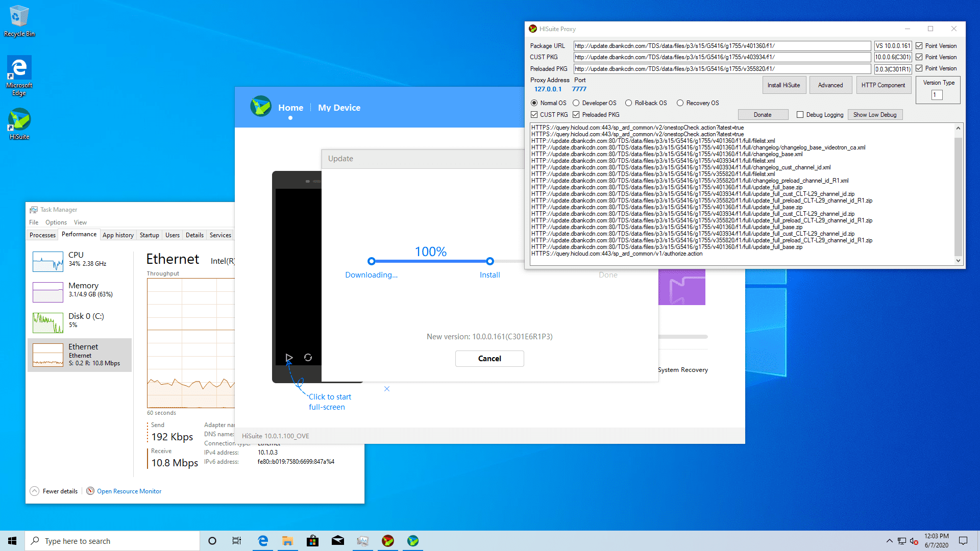This screenshot has height=551, width=980.
Task: Toggle the Preloaded PKG checkbox
Action: click(x=576, y=114)
